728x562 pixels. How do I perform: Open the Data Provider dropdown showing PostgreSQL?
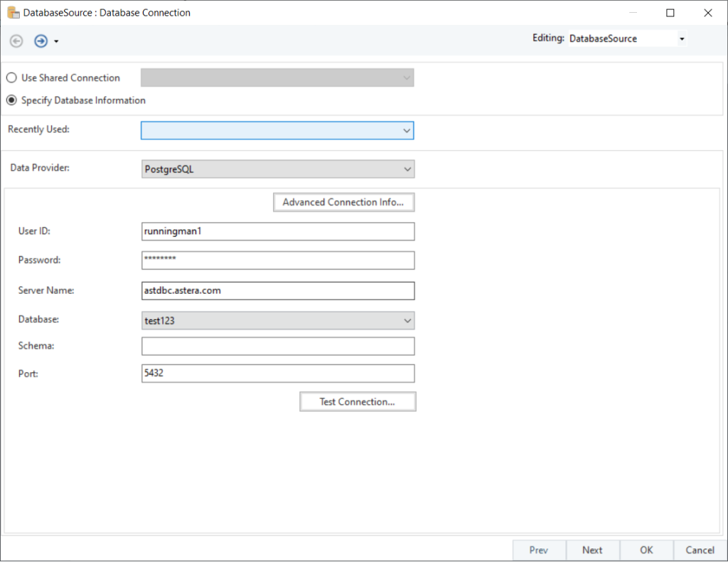click(x=406, y=169)
